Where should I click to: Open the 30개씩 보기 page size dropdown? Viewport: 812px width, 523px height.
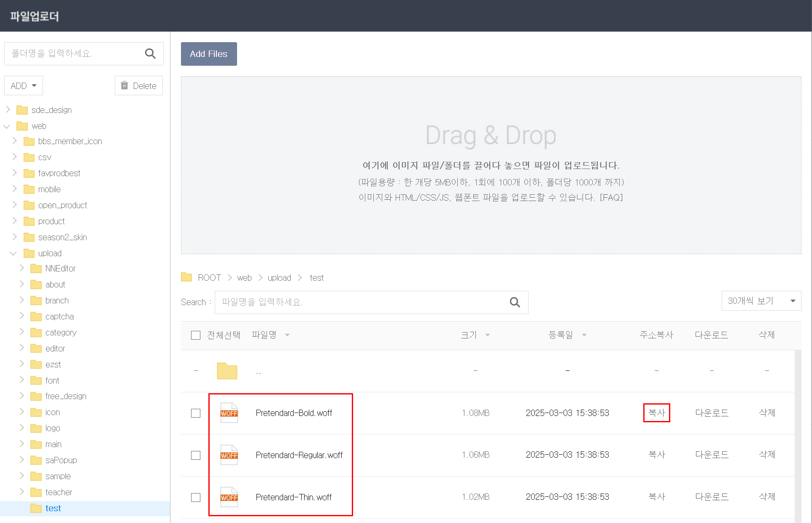click(761, 301)
